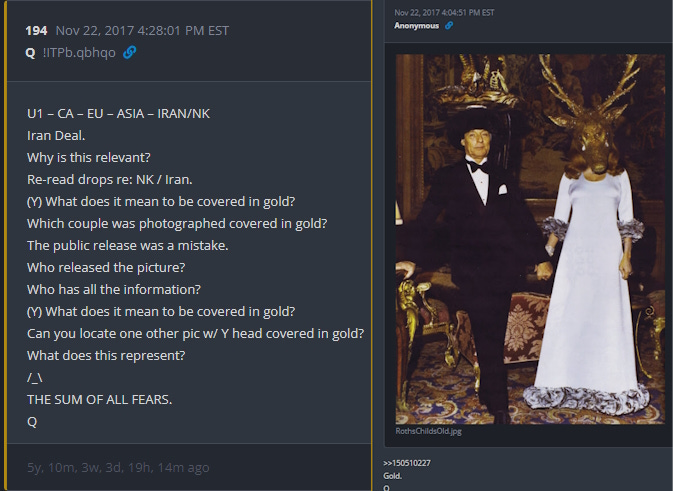Select the 4:28:01 PM EST timestamp
This screenshot has width=673, height=491.
[142, 31]
